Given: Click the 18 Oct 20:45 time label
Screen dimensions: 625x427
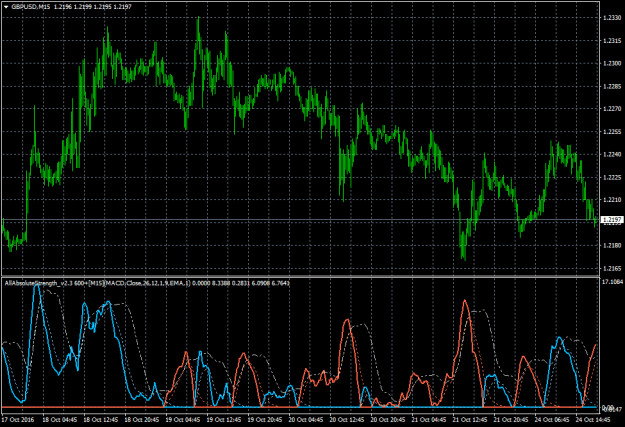Looking at the screenshot, I should [142, 420].
